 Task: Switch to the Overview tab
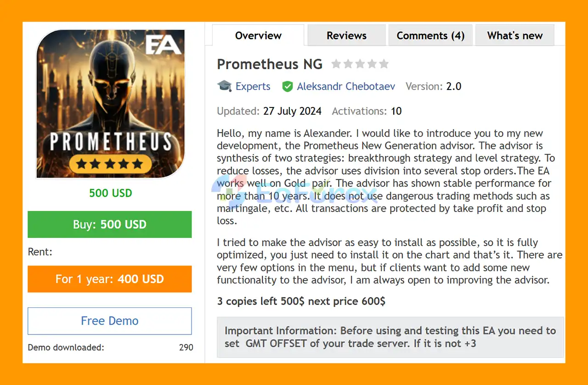pyautogui.click(x=258, y=35)
